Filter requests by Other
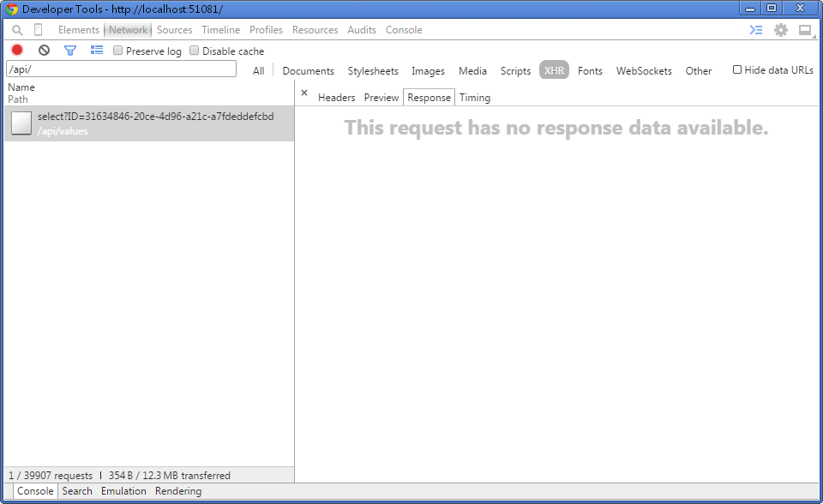The width and height of the screenshot is (823, 504). coord(699,71)
